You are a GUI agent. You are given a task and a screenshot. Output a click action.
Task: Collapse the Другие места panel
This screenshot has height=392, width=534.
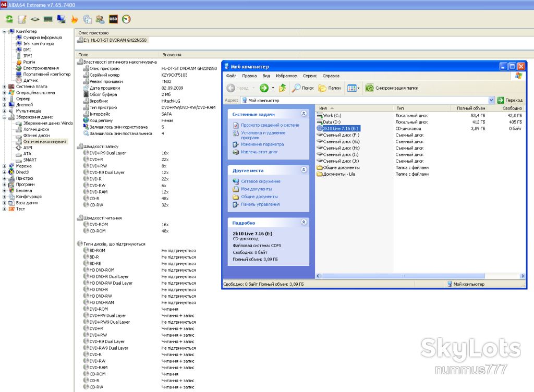coord(304,170)
